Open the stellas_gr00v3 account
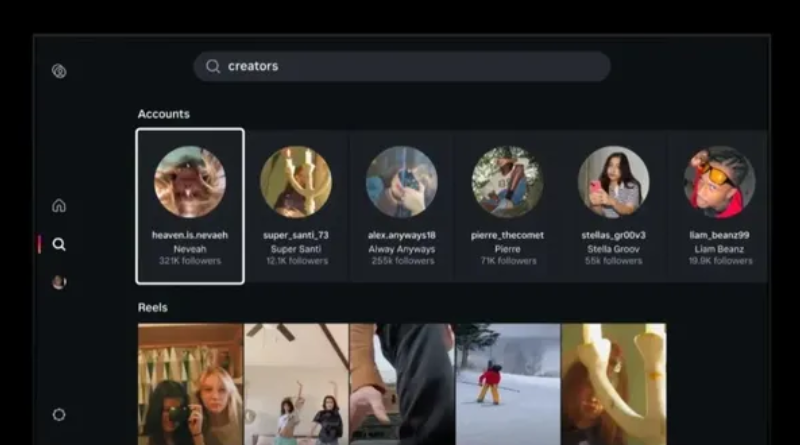Image resolution: width=800 pixels, height=445 pixels. click(x=613, y=205)
